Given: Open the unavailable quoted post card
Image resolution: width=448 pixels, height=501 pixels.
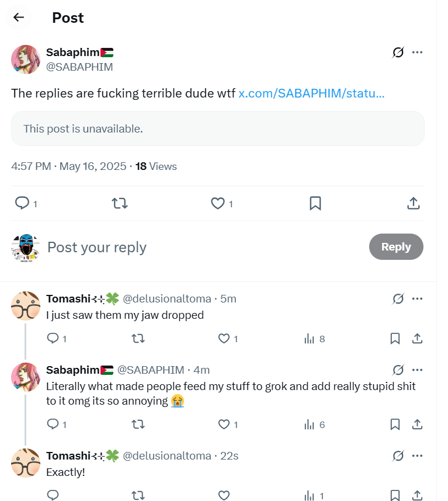Looking at the screenshot, I should (x=217, y=128).
